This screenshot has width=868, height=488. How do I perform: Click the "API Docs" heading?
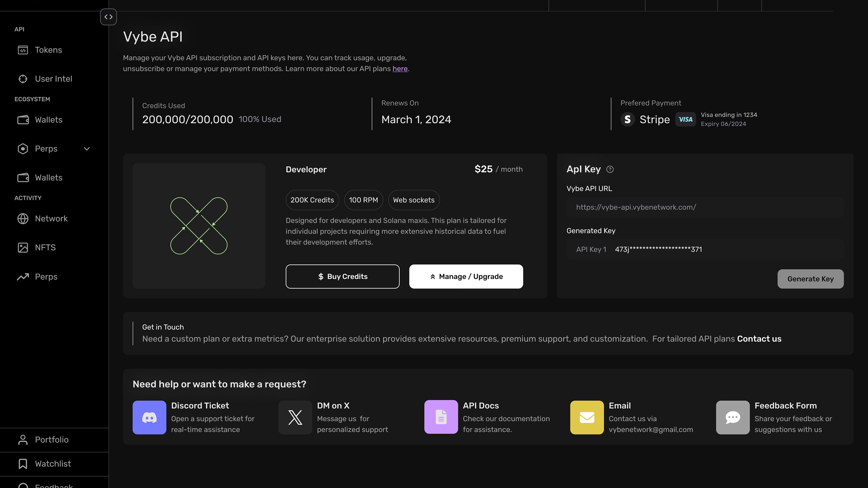(x=481, y=406)
